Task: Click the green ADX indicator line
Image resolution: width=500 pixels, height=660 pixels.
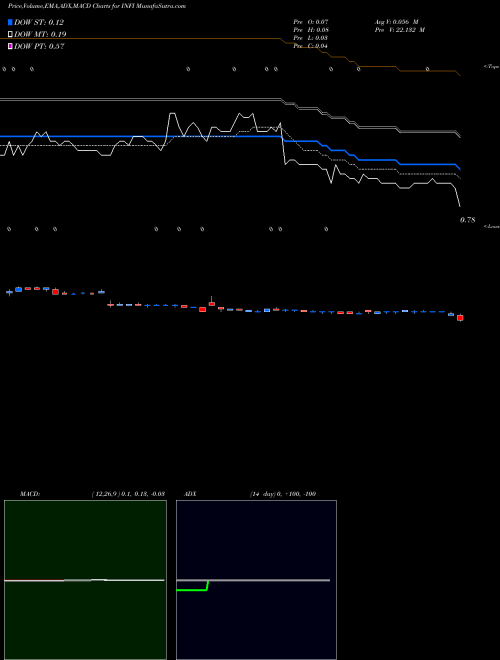Action: point(193,590)
